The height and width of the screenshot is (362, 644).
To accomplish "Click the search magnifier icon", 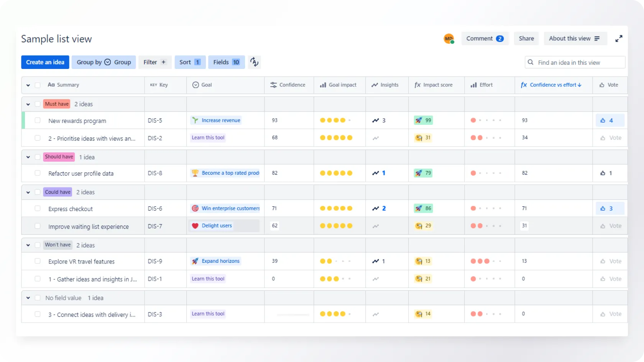I will click(x=531, y=62).
